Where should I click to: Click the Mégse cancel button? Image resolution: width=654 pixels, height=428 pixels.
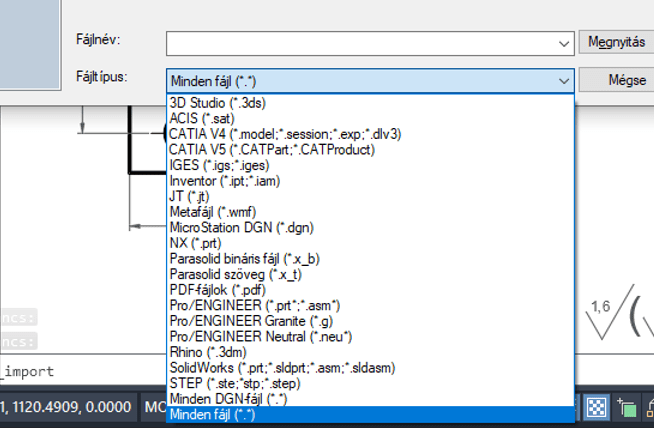626,80
